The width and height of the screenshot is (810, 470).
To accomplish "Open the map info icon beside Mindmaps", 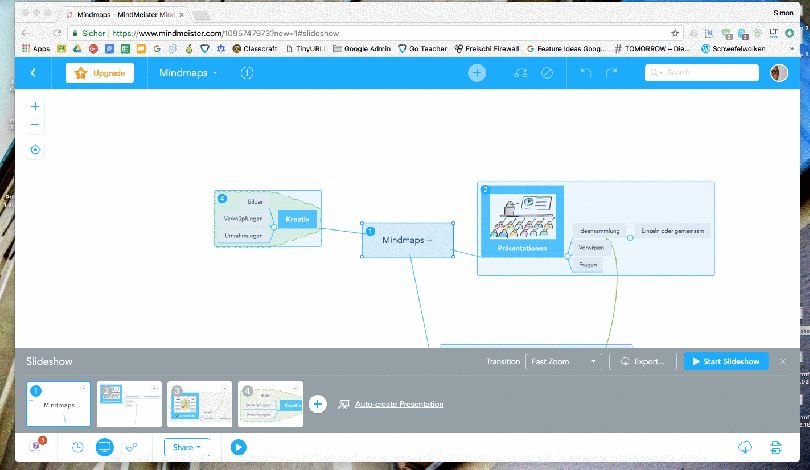I will pos(247,73).
